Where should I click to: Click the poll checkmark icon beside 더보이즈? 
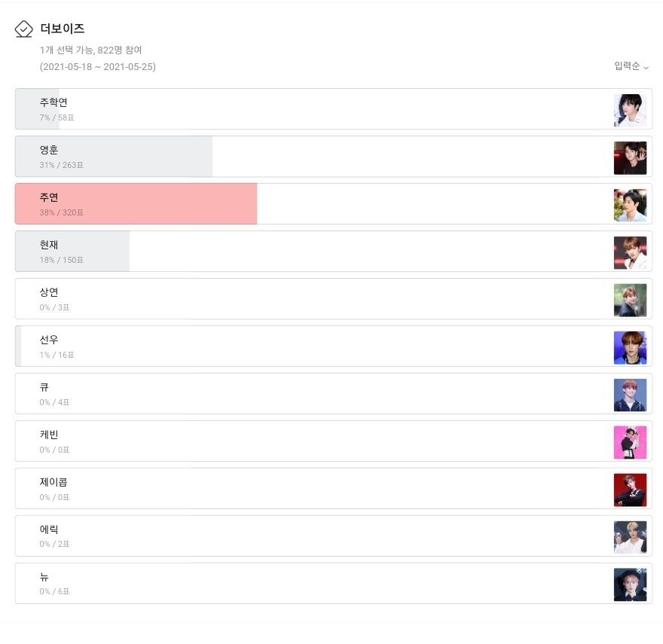coord(23,29)
